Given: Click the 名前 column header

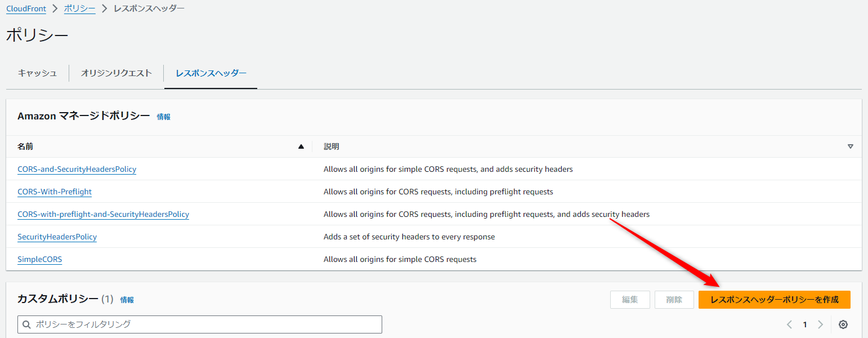Looking at the screenshot, I should click(x=25, y=146).
